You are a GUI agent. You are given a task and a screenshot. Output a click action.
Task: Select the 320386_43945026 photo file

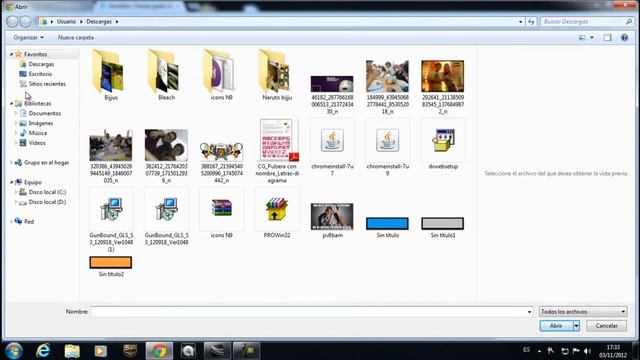(x=111, y=156)
